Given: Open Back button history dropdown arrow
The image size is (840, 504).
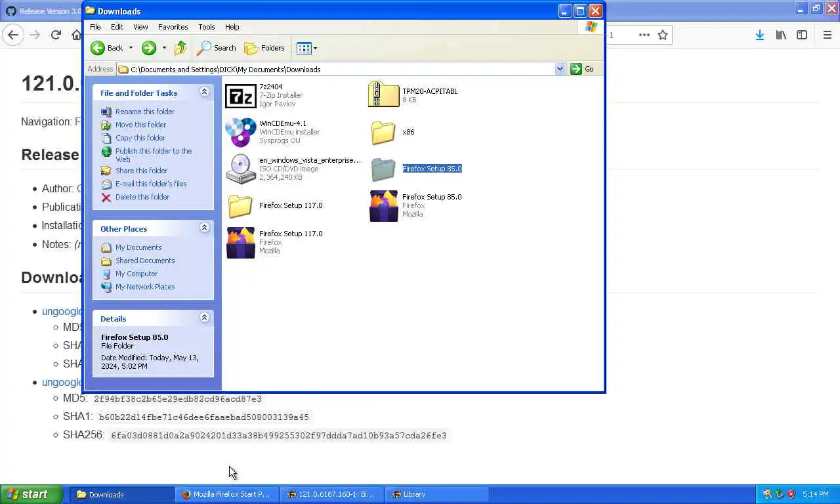Looking at the screenshot, I should [x=130, y=48].
